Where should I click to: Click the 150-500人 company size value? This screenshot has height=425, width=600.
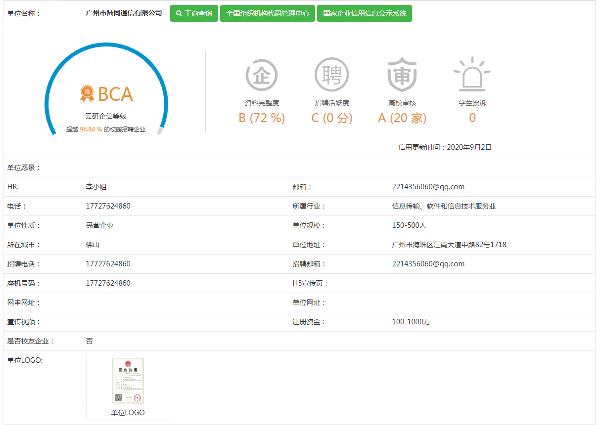(x=415, y=225)
